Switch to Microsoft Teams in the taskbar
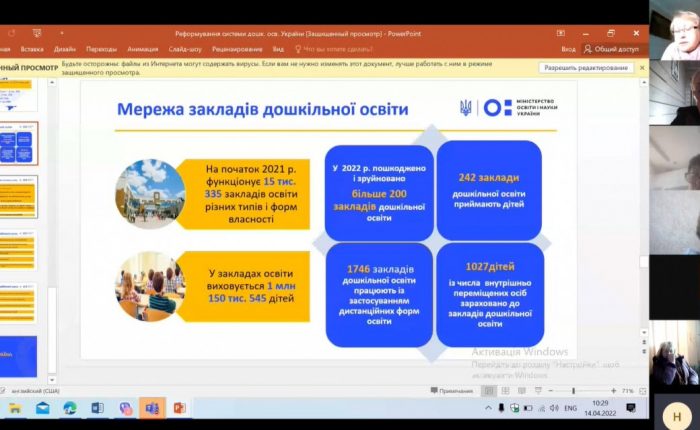Image resolution: width=700 pixels, height=430 pixels. tap(152, 408)
